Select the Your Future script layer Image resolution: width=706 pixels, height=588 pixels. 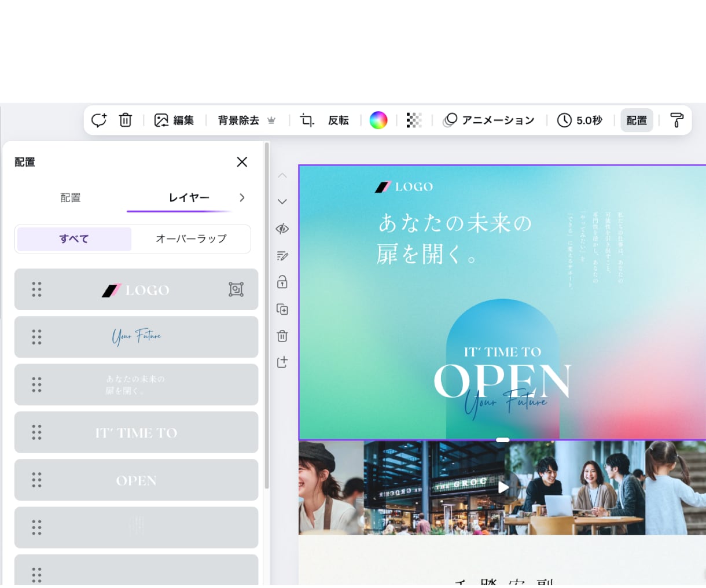point(136,337)
